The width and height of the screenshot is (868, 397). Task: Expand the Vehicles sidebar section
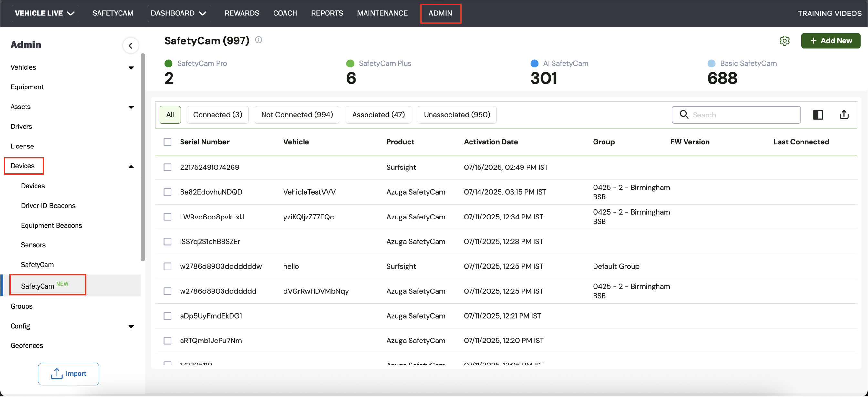pyautogui.click(x=131, y=68)
